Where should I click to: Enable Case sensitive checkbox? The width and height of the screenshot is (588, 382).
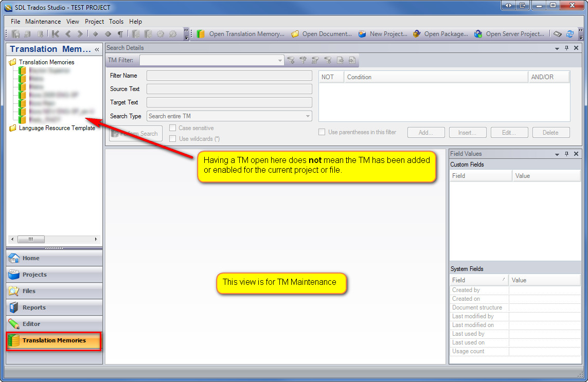[172, 128]
